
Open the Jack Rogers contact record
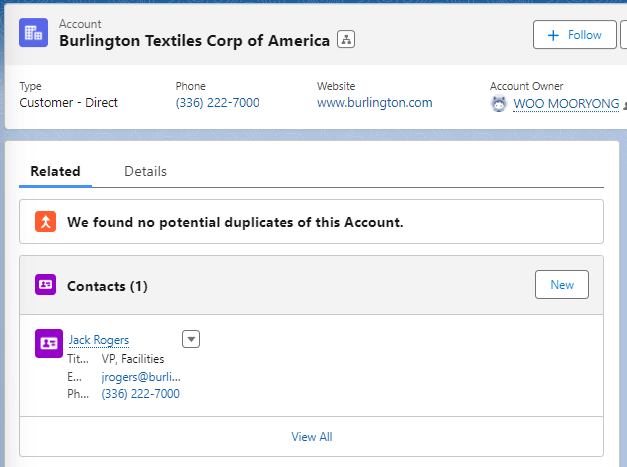[98, 340]
